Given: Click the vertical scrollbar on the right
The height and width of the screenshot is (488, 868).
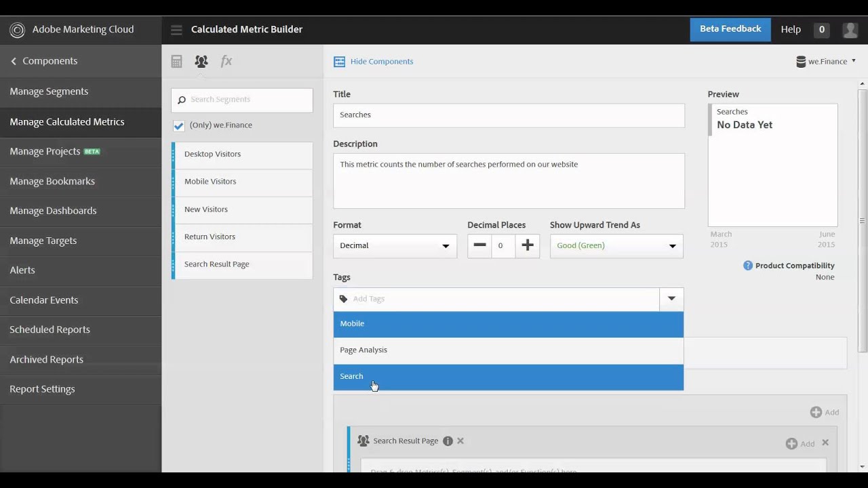Looking at the screenshot, I should (x=863, y=220).
